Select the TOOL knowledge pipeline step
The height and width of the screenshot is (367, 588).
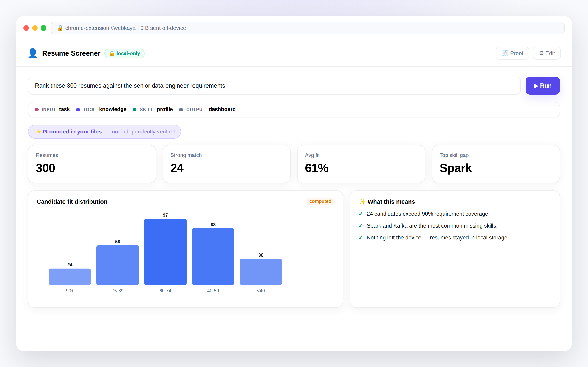[101, 109]
